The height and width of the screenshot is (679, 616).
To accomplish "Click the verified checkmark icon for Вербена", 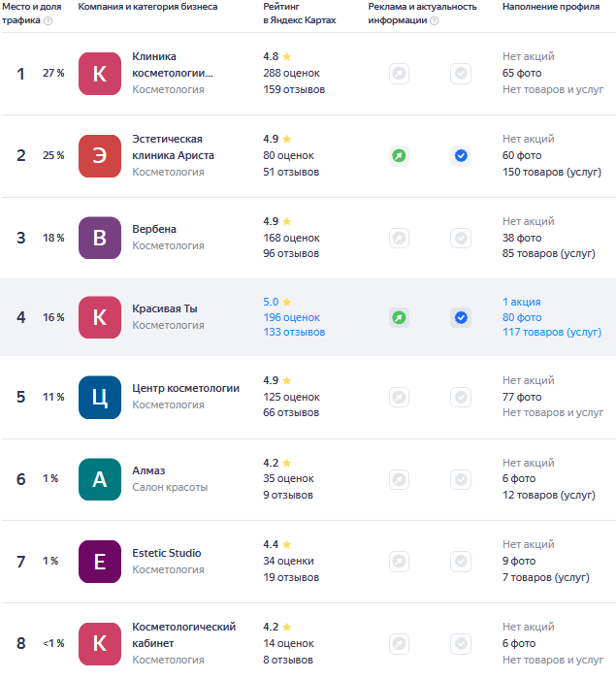I will click(461, 238).
